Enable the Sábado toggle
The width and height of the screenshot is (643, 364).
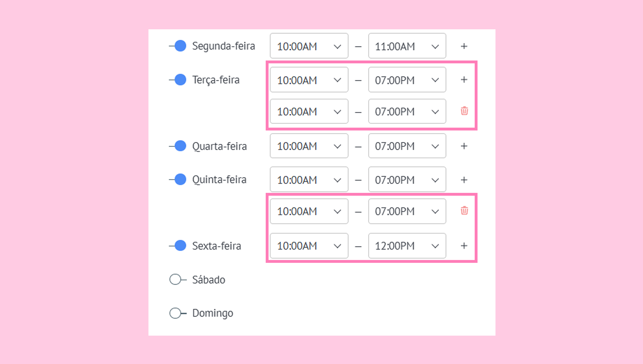tap(178, 279)
